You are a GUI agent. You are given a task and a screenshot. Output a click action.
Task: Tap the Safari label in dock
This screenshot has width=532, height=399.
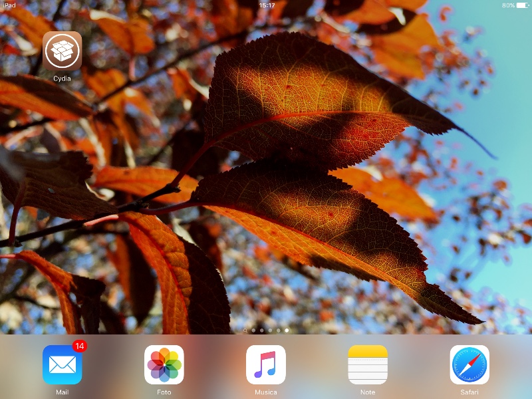(469, 392)
